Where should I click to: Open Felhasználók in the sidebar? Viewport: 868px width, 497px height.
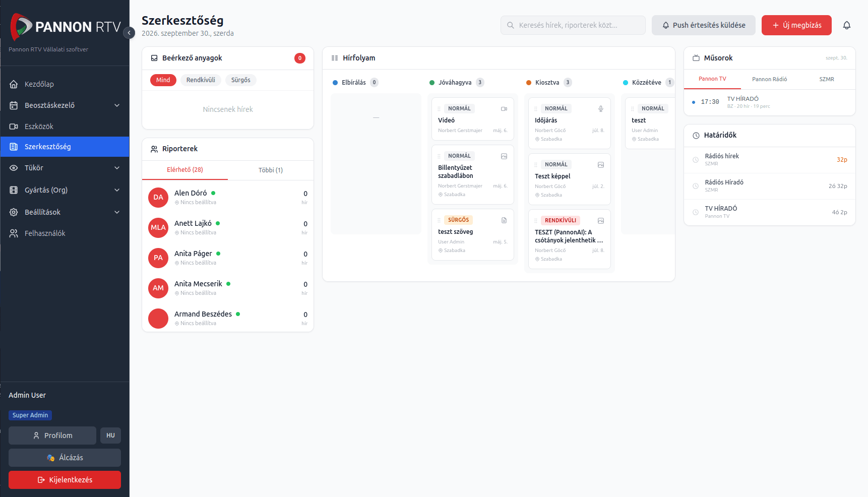point(65,233)
